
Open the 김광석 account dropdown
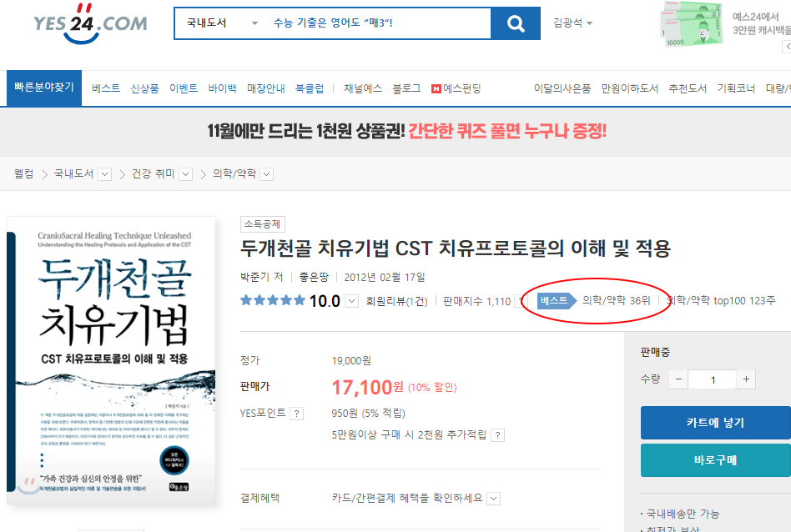[572, 23]
